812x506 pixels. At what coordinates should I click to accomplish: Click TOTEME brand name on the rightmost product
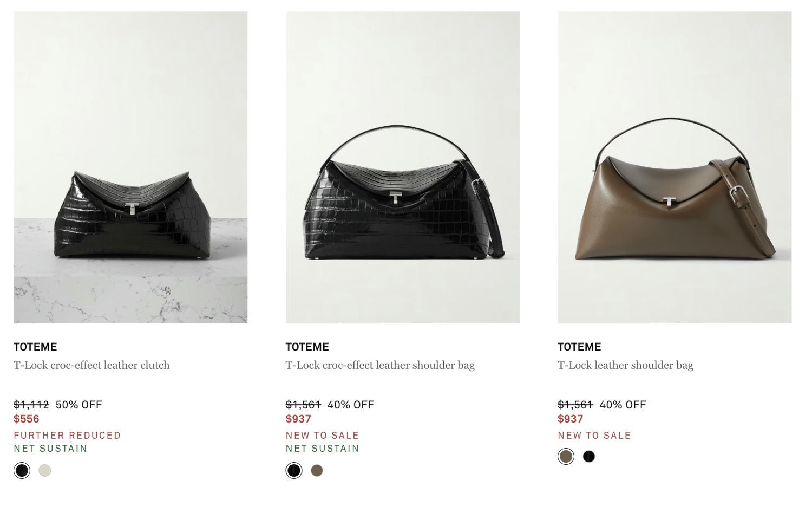(579, 347)
